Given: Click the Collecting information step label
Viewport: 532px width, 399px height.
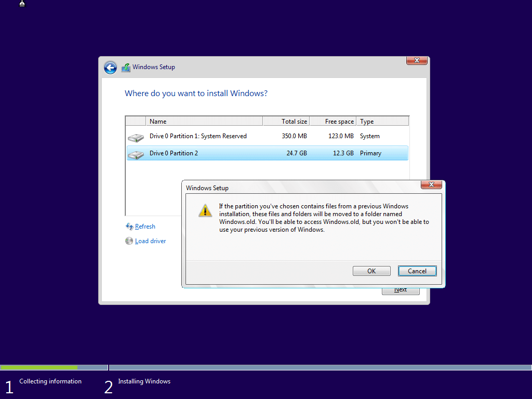Looking at the screenshot, I should pos(50,381).
